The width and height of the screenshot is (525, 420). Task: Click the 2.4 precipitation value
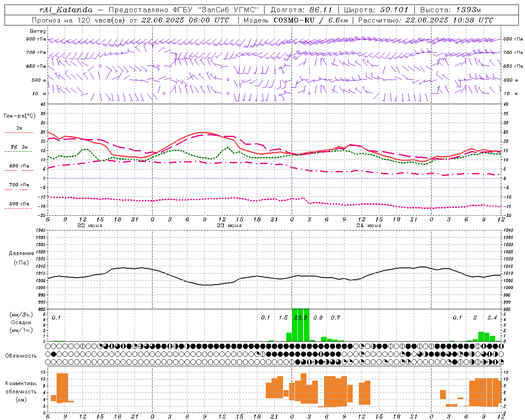click(x=492, y=318)
